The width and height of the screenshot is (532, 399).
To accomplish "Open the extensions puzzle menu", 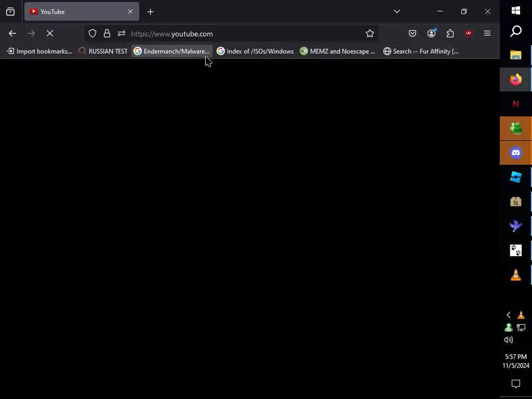I will [450, 33].
